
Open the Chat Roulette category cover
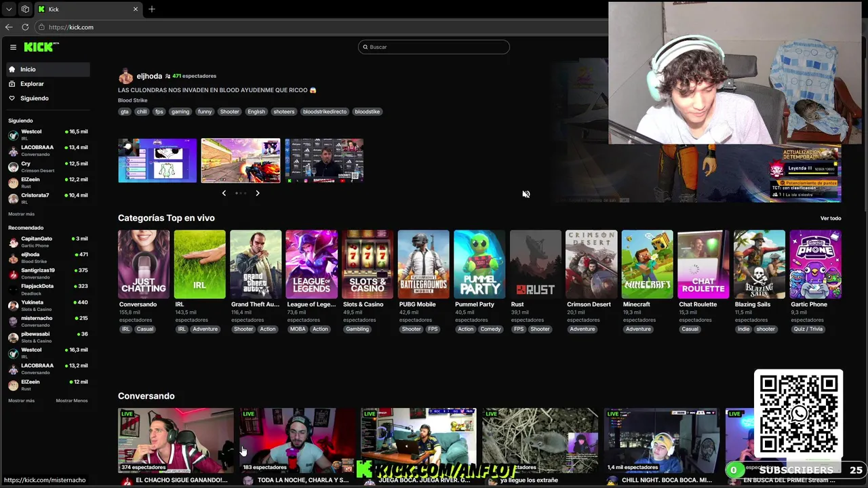coord(703,264)
